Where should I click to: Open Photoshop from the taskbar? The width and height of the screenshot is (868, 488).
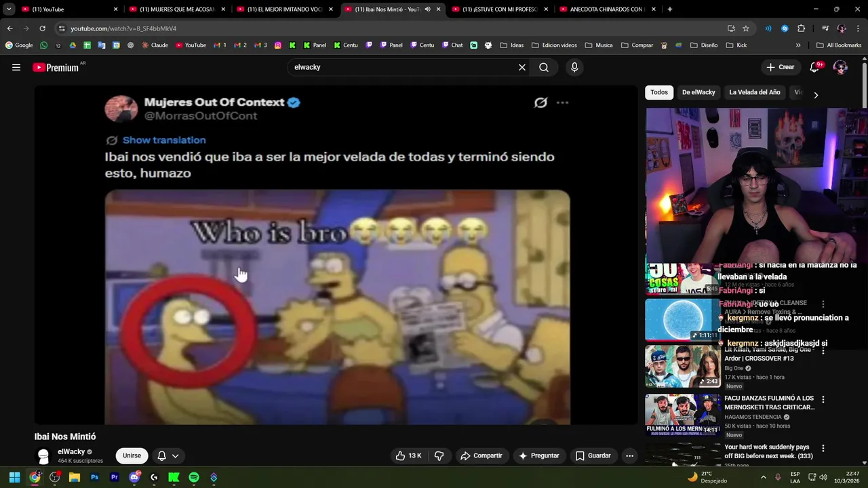pos(94,477)
